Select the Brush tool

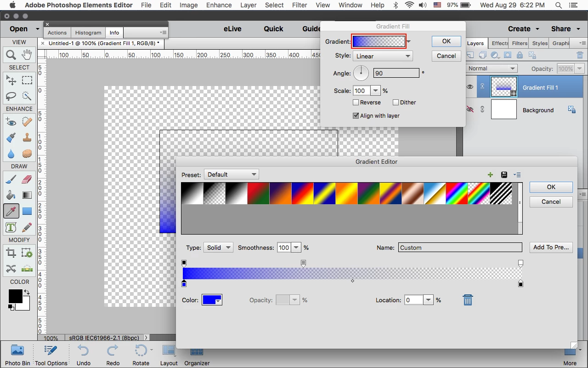pos(11,179)
